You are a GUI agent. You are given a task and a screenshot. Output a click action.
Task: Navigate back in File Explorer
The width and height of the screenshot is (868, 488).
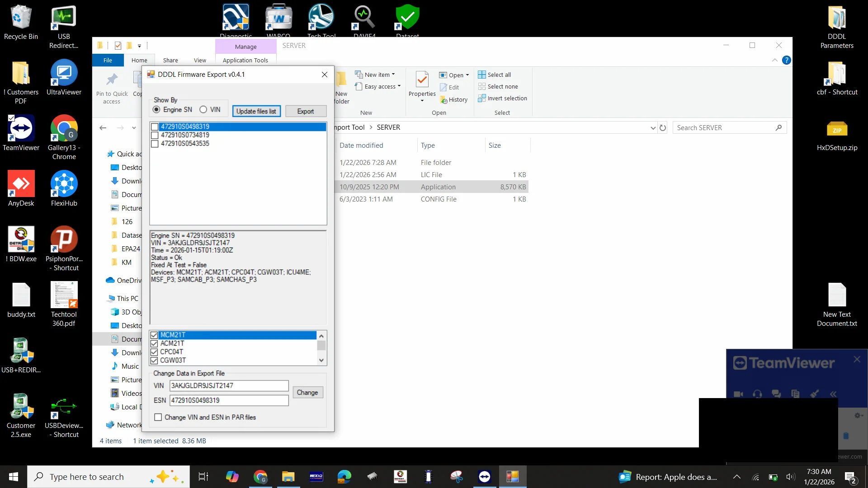tap(103, 128)
